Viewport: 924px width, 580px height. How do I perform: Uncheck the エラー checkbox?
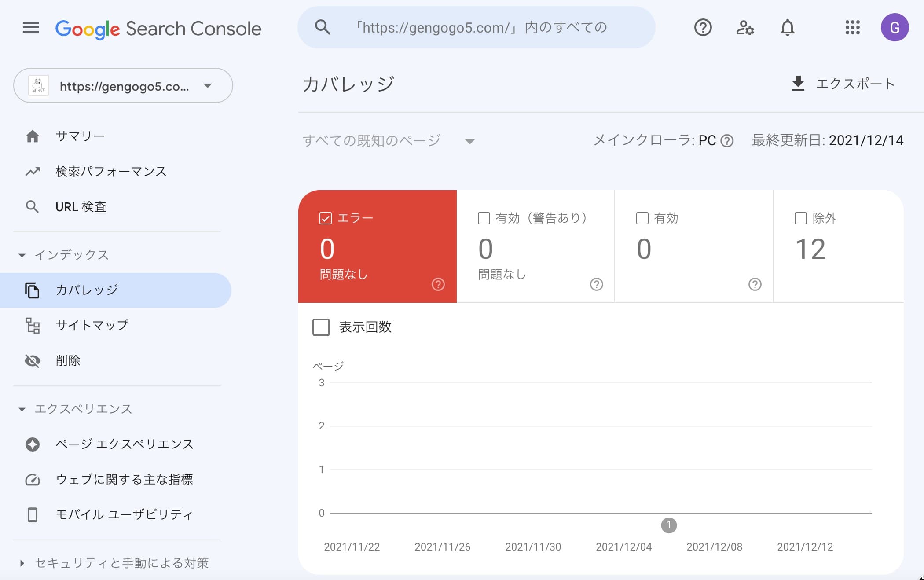(326, 218)
